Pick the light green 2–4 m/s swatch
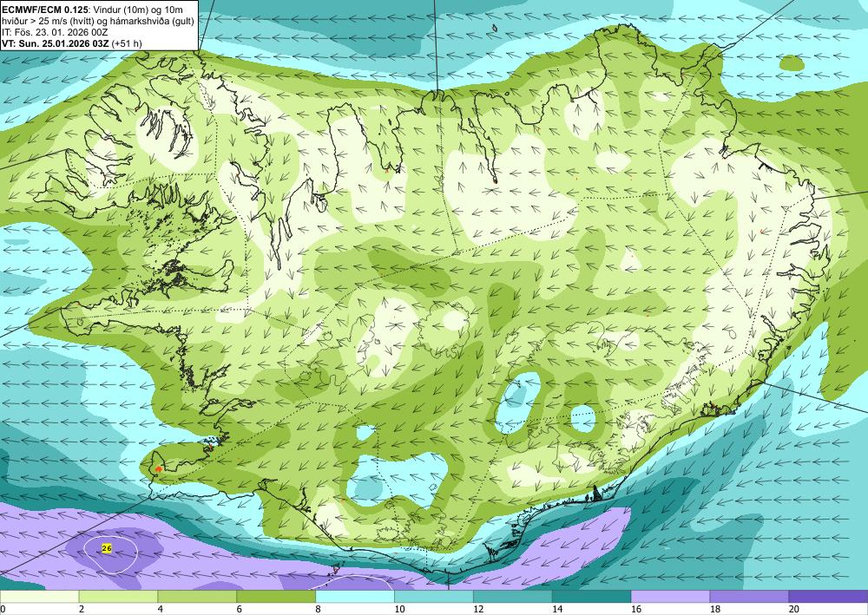The image size is (868, 615). click(118, 597)
